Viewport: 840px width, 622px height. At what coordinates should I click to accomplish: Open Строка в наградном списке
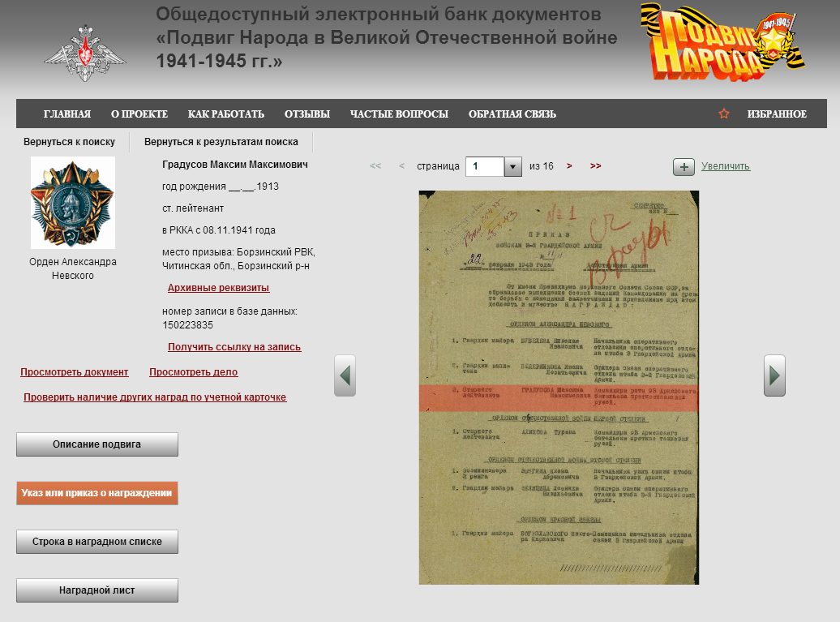click(x=97, y=542)
